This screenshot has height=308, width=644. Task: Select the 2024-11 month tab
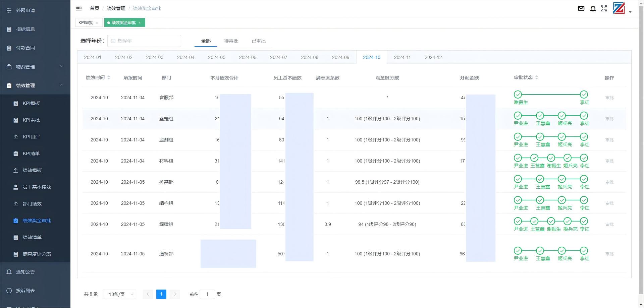[402, 57]
